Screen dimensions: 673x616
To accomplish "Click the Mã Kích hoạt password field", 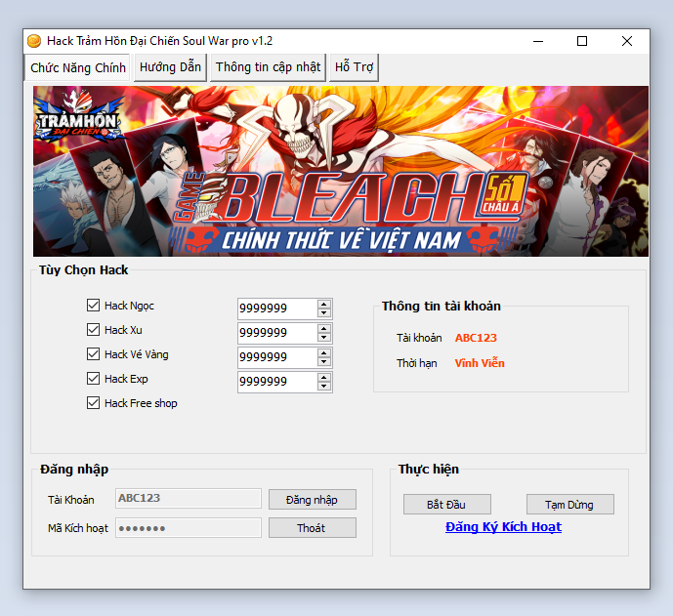I will pyautogui.click(x=188, y=528).
